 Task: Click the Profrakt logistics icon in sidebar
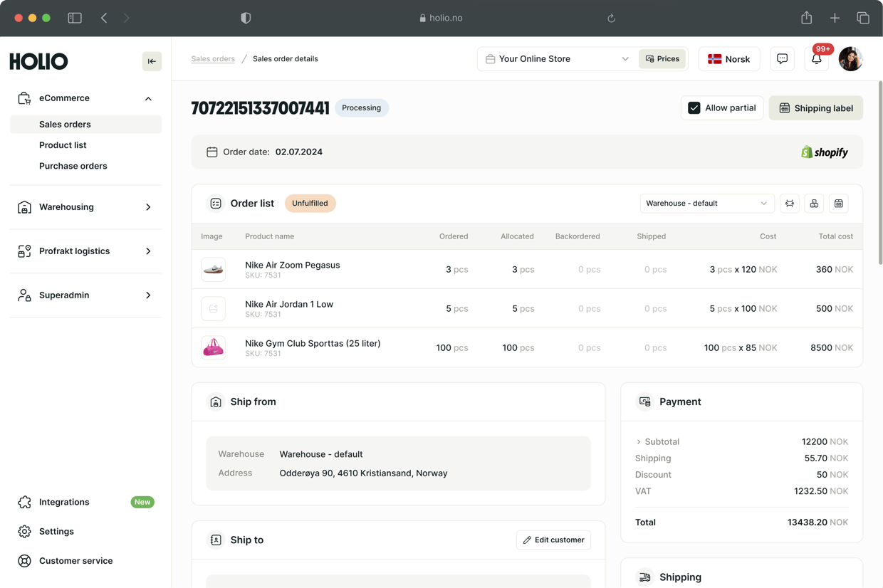click(x=24, y=251)
